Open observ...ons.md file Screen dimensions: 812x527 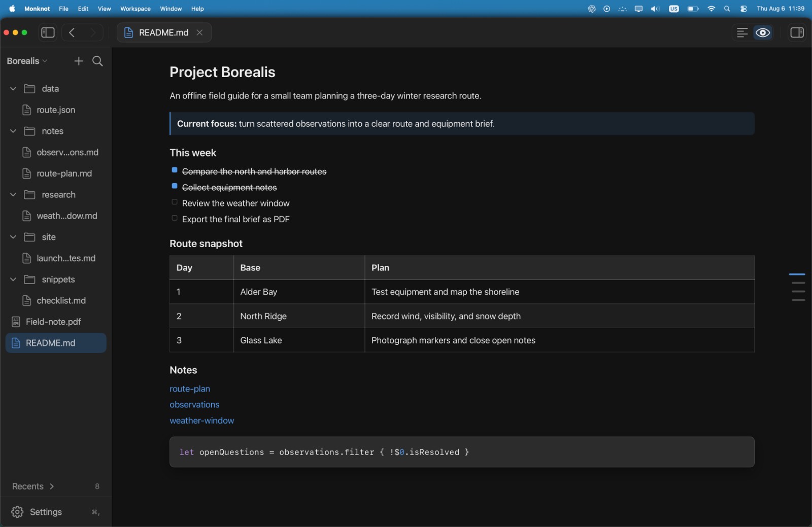point(56,152)
